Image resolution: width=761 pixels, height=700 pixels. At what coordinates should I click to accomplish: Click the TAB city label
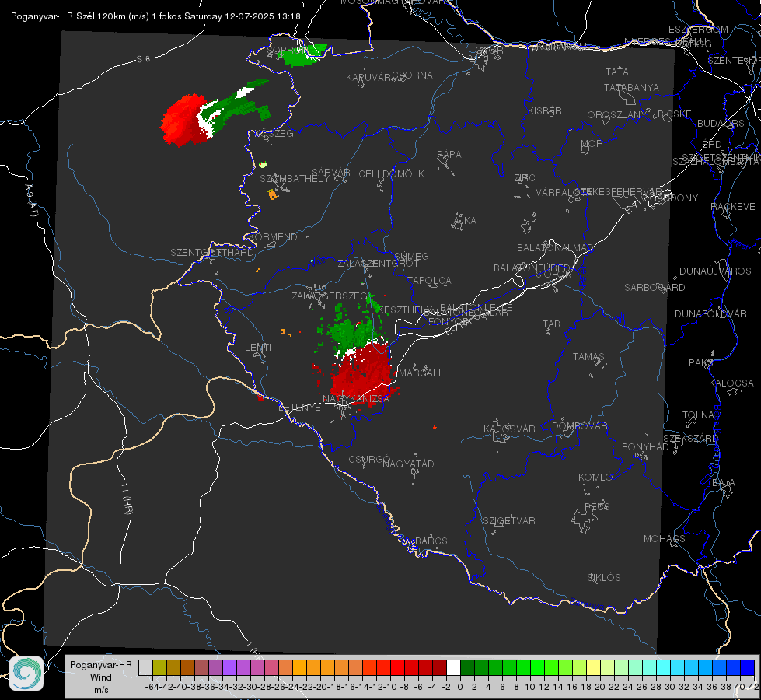coord(551,324)
